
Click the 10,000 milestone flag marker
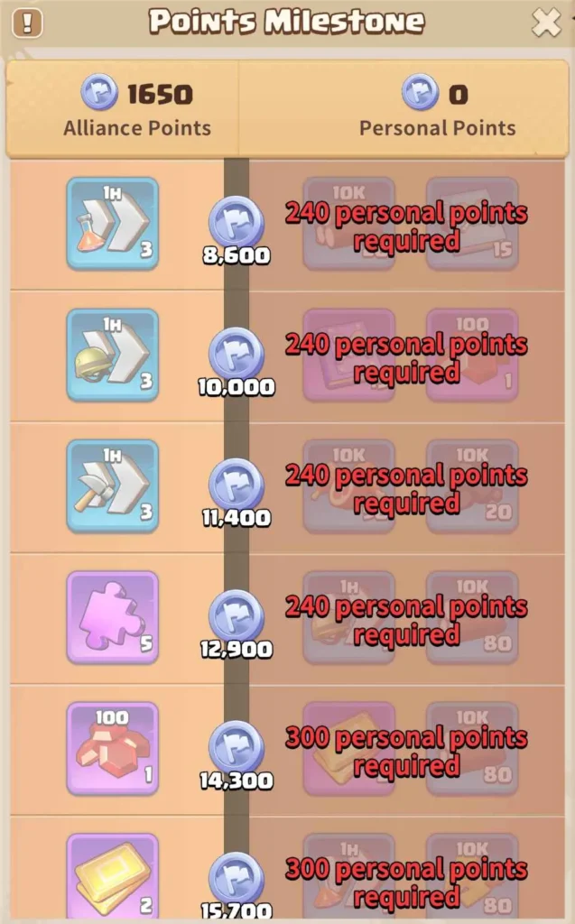pos(236,354)
